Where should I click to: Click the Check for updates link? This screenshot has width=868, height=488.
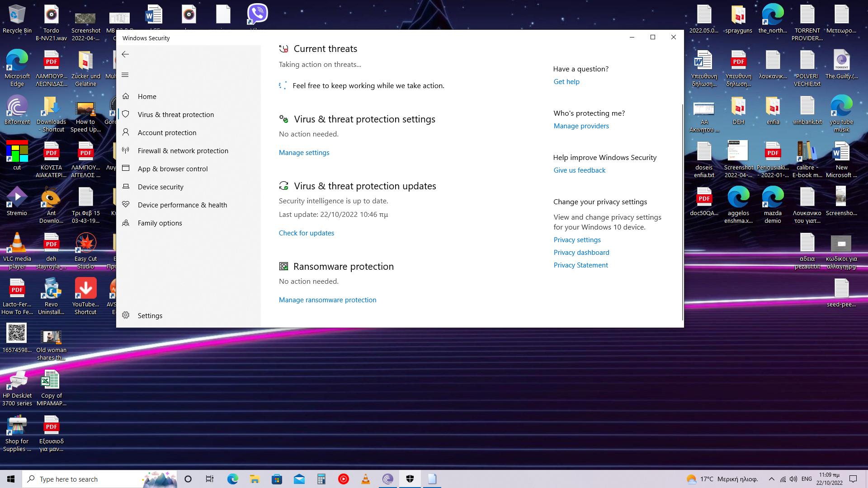[306, 233]
